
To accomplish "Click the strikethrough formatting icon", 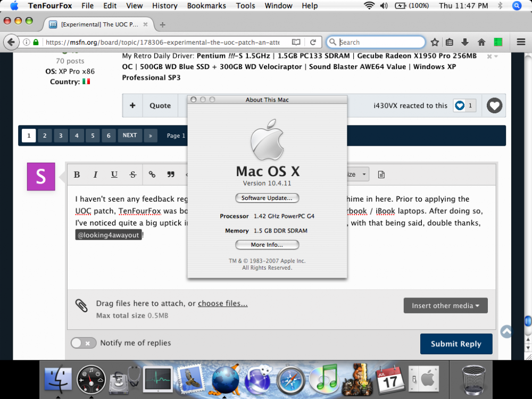I will 132,174.
